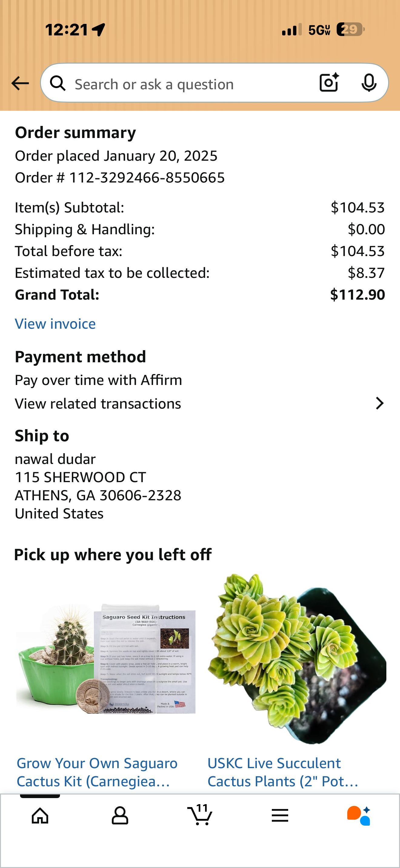The image size is (400, 868).
Task: Tap the Pay over time with Affirm text
Action: coord(98,380)
